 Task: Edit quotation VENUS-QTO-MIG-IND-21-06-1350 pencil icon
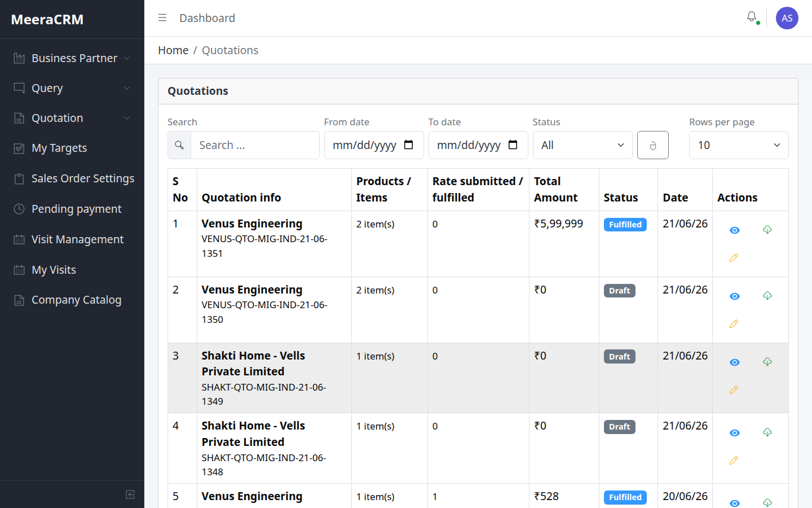coord(734,324)
